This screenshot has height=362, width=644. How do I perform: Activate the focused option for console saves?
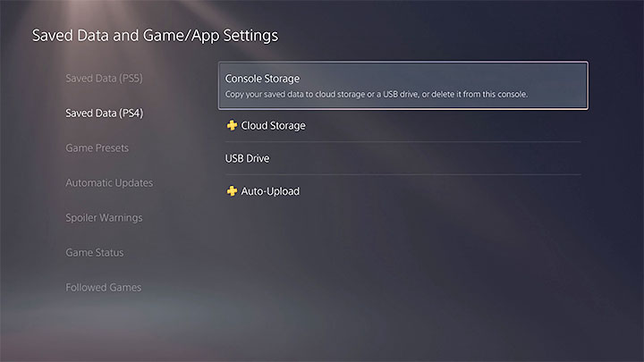click(402, 85)
